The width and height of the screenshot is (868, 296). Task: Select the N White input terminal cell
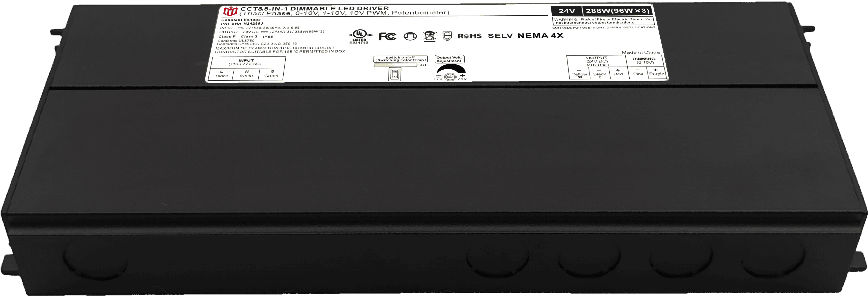246,74
